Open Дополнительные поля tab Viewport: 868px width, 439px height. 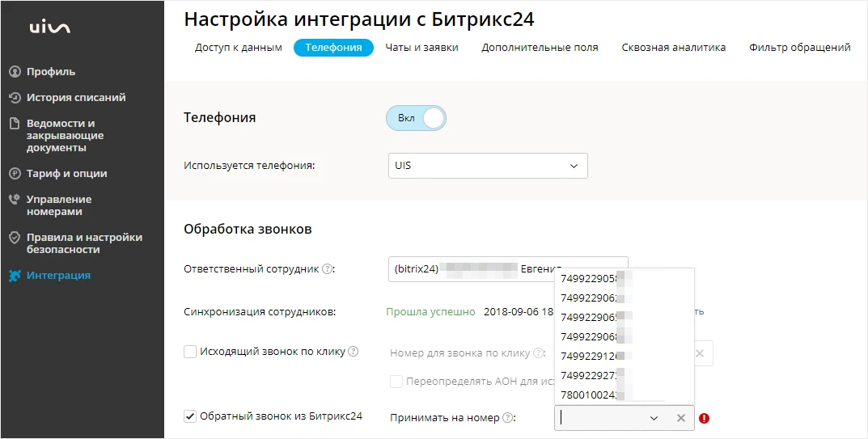click(540, 48)
